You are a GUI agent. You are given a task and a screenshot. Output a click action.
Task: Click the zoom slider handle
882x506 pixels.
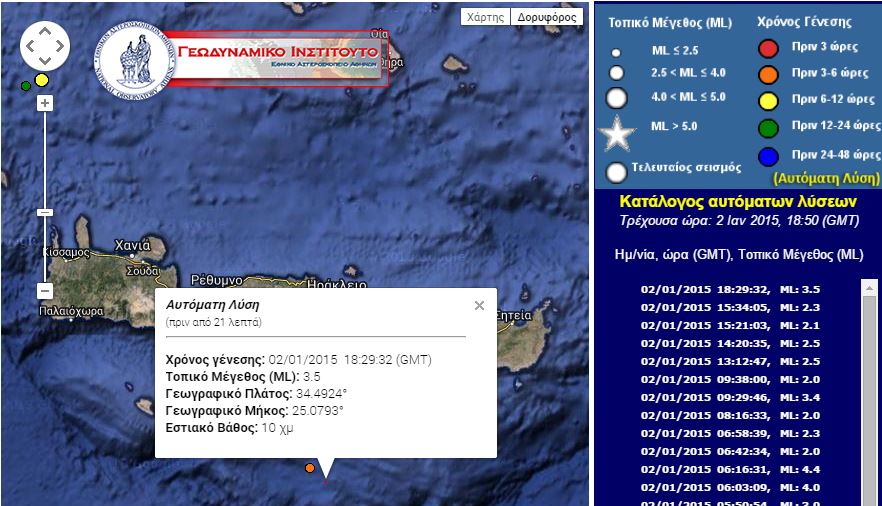44,212
